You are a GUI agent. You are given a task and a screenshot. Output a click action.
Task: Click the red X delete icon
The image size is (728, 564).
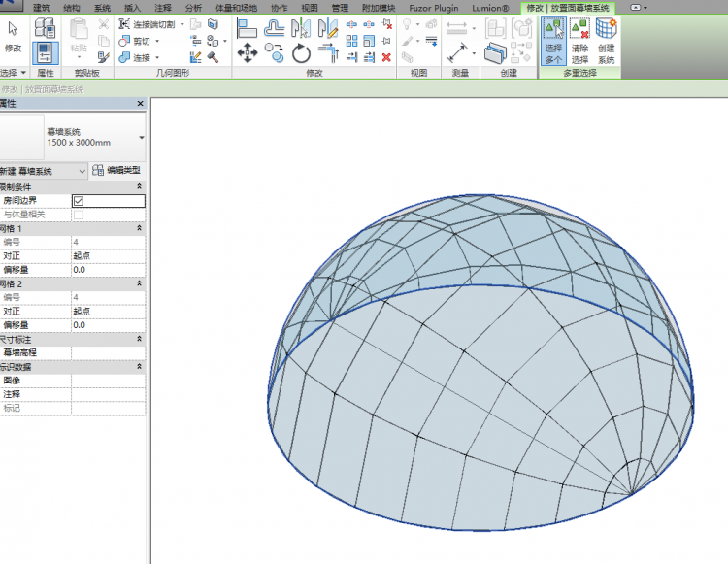[386, 57]
